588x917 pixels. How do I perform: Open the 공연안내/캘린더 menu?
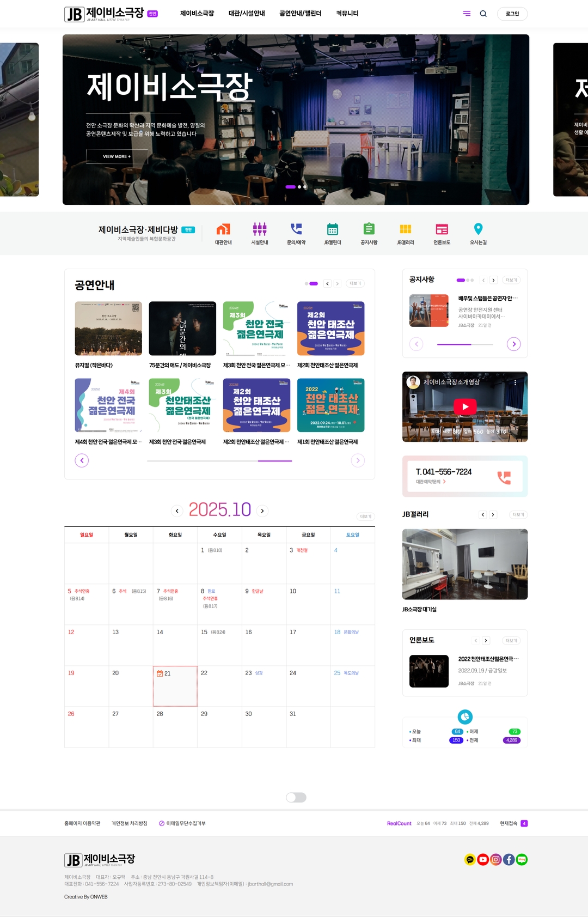point(300,14)
